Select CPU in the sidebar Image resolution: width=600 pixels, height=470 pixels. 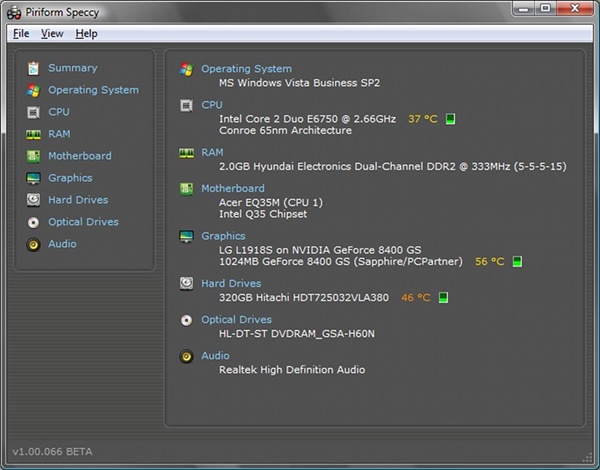[x=59, y=112]
